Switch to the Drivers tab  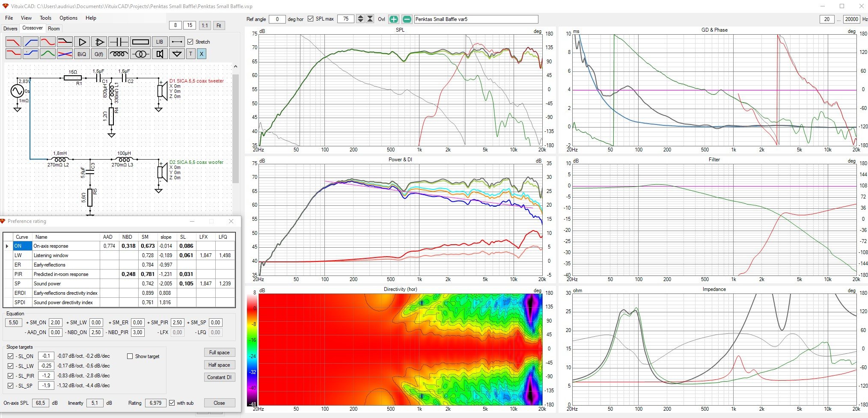[10, 29]
